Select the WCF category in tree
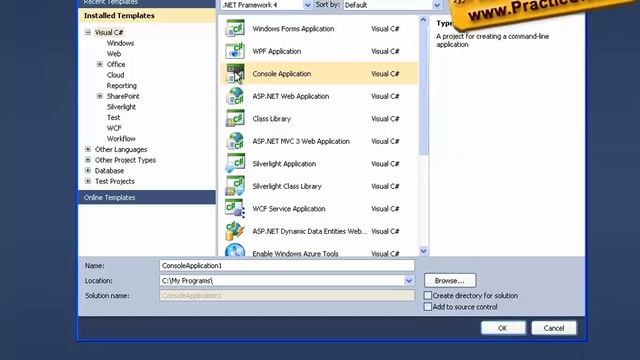The width and height of the screenshot is (640, 360). (x=114, y=128)
